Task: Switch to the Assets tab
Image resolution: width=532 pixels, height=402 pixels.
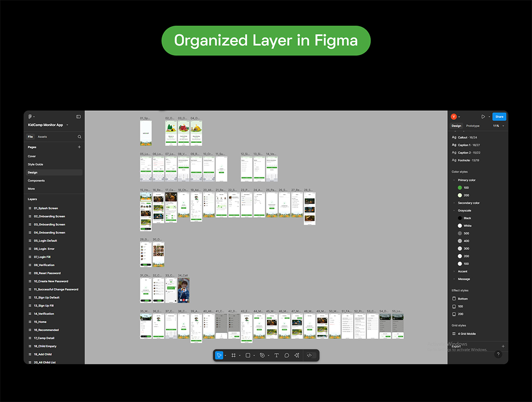Action: pos(42,136)
